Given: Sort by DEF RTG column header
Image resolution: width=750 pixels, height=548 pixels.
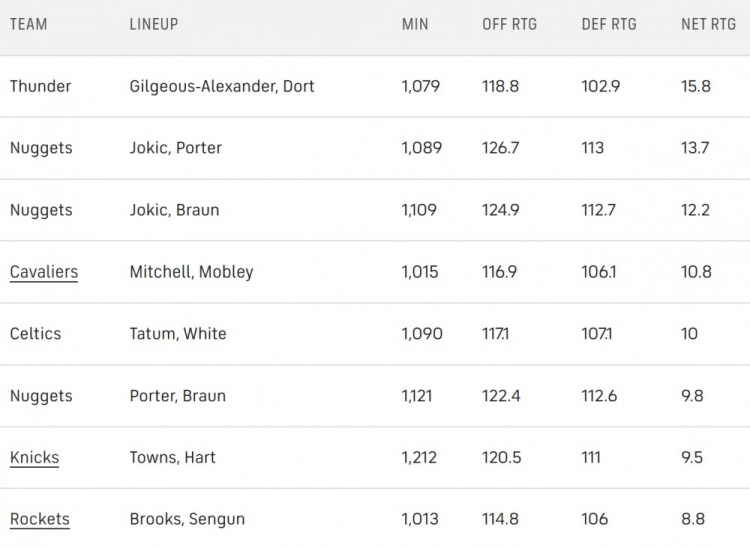Looking at the screenshot, I should click(609, 24).
